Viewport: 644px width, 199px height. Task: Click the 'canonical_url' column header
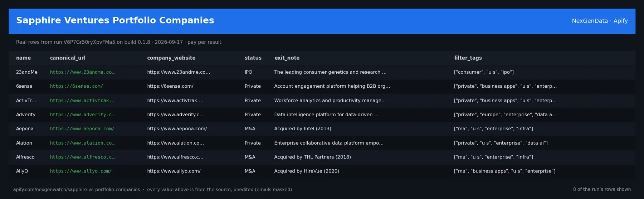pyautogui.click(x=68, y=58)
